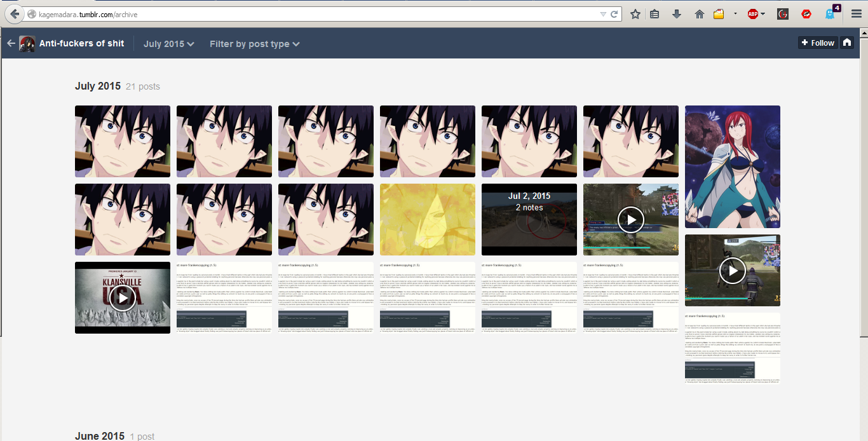Open the yellow artwork thumbnail post
Viewport: 868px width, 441px height.
[427, 219]
